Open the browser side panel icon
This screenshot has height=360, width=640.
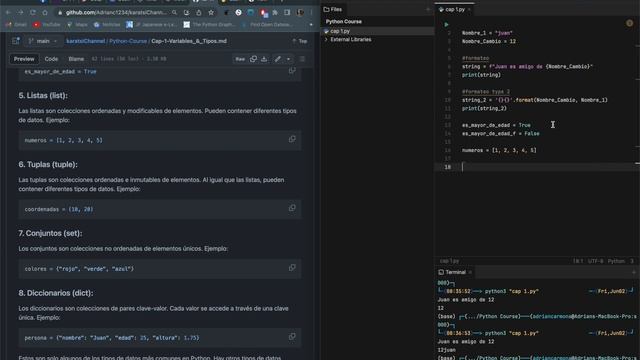pos(287,13)
